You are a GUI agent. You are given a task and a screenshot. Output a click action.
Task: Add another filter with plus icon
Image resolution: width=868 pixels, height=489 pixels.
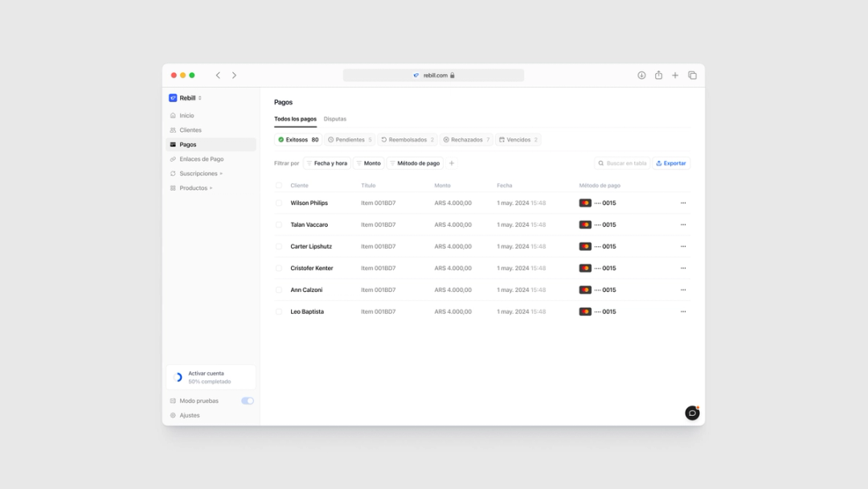(x=452, y=163)
